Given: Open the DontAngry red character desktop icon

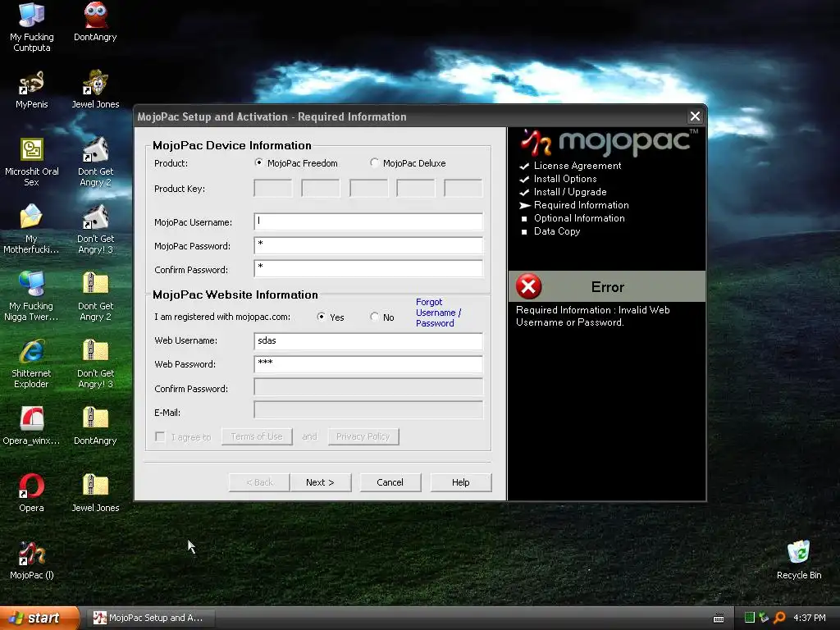Looking at the screenshot, I should (x=95, y=15).
